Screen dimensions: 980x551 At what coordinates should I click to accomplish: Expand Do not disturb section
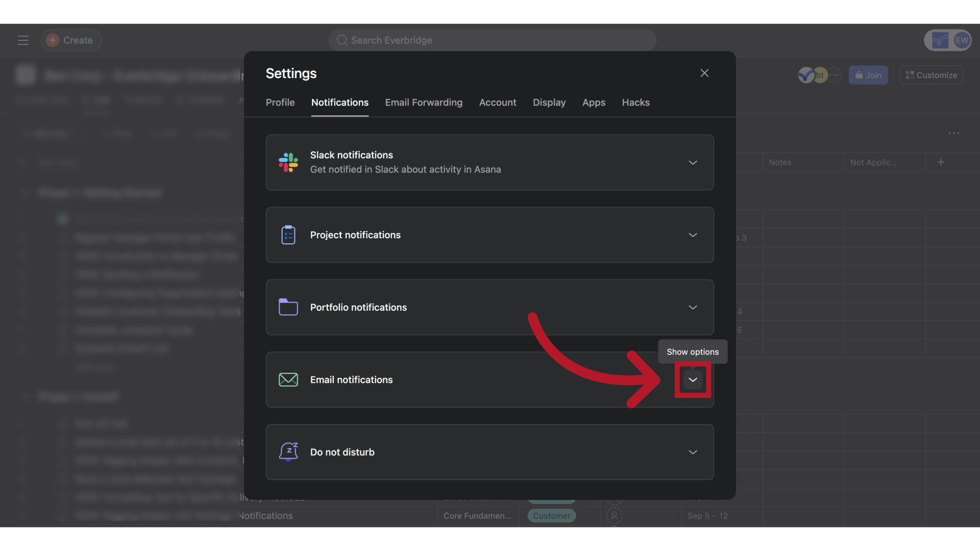(x=693, y=453)
